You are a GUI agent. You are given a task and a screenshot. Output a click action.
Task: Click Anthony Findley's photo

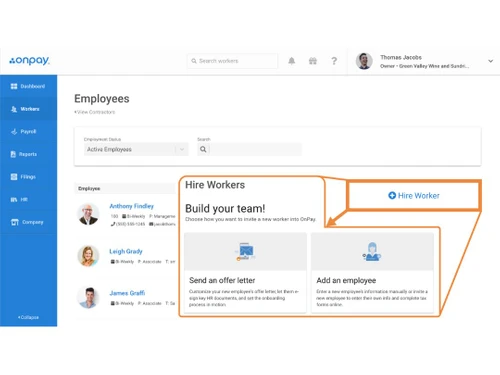pos(88,214)
